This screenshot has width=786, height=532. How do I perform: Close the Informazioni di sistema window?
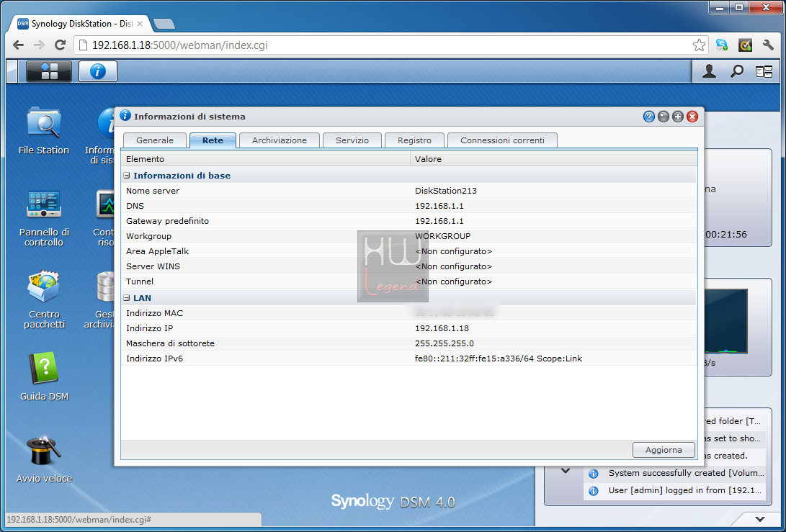tap(692, 117)
